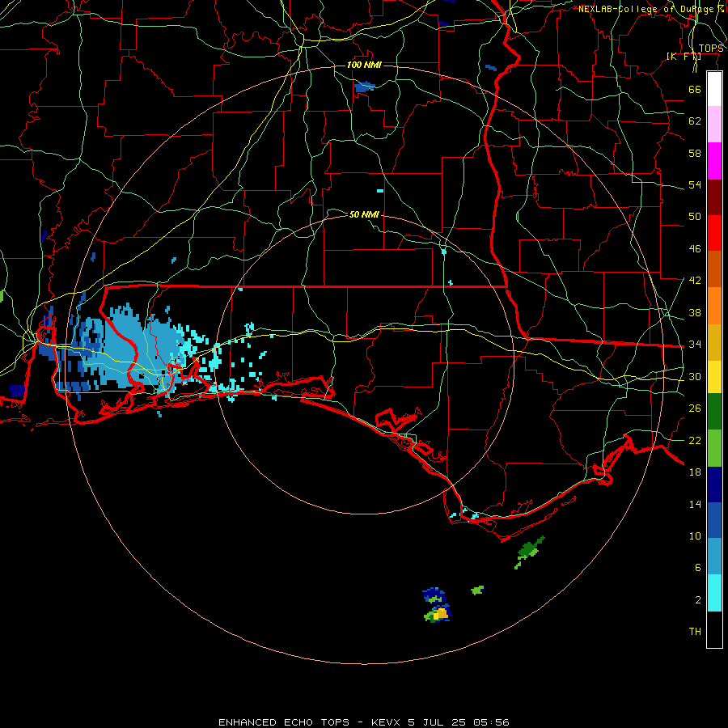Click the yellow-orange offshore echo cell core

(442, 614)
